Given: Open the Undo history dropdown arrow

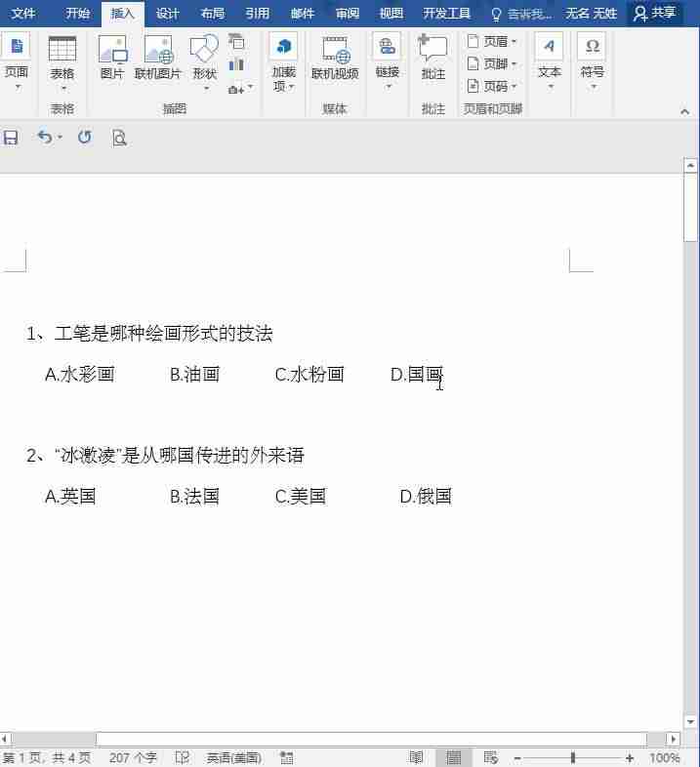Looking at the screenshot, I should click(60, 138).
